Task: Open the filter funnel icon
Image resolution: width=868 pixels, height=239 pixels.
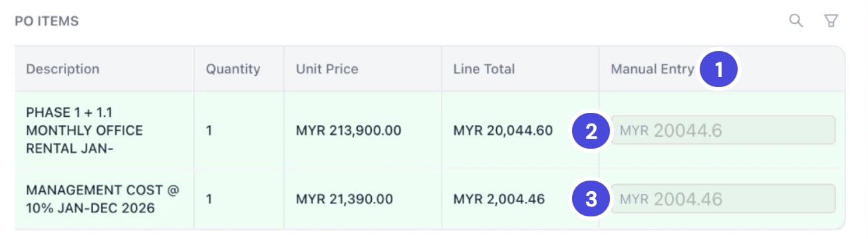Action: [831, 21]
